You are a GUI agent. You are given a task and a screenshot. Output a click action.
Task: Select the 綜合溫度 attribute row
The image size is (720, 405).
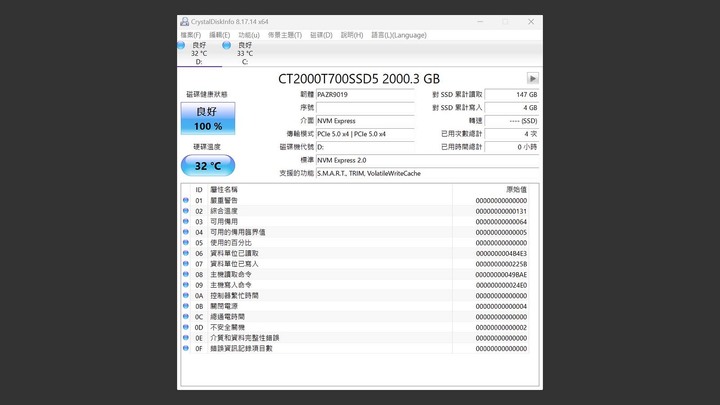click(x=355, y=211)
